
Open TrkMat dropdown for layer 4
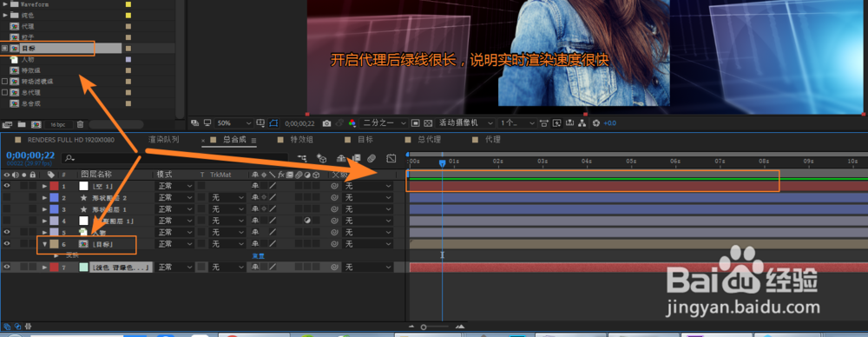click(x=227, y=221)
